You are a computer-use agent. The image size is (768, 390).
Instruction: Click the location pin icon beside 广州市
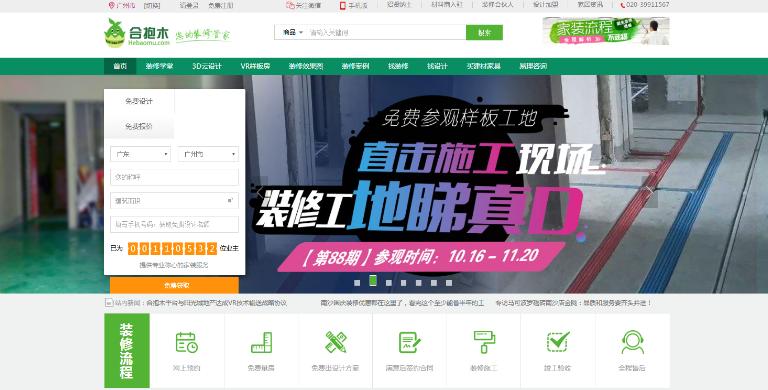(111, 5)
